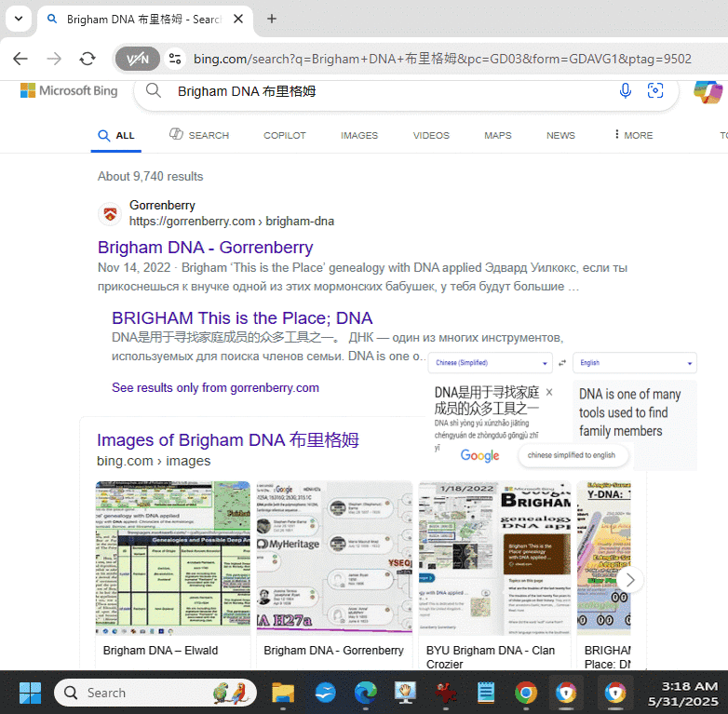
Task: Open visual search camera icon
Action: [655, 91]
